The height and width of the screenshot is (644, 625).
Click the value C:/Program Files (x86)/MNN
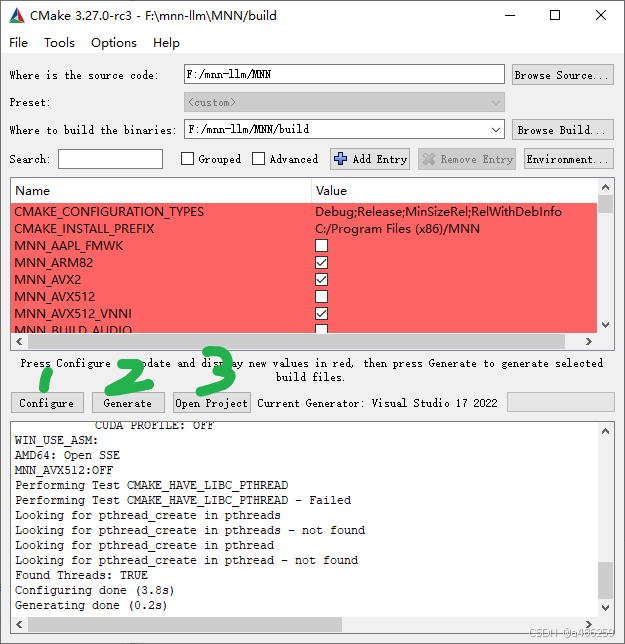397,229
